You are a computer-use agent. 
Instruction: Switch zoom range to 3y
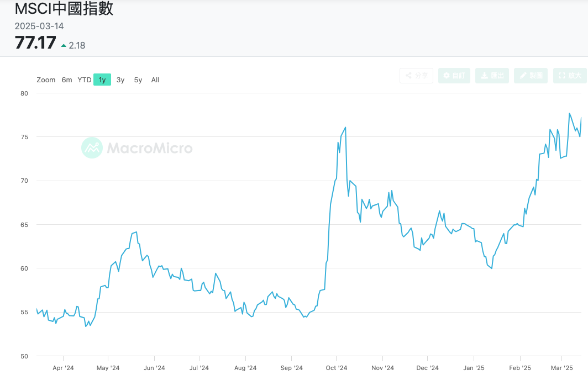120,80
